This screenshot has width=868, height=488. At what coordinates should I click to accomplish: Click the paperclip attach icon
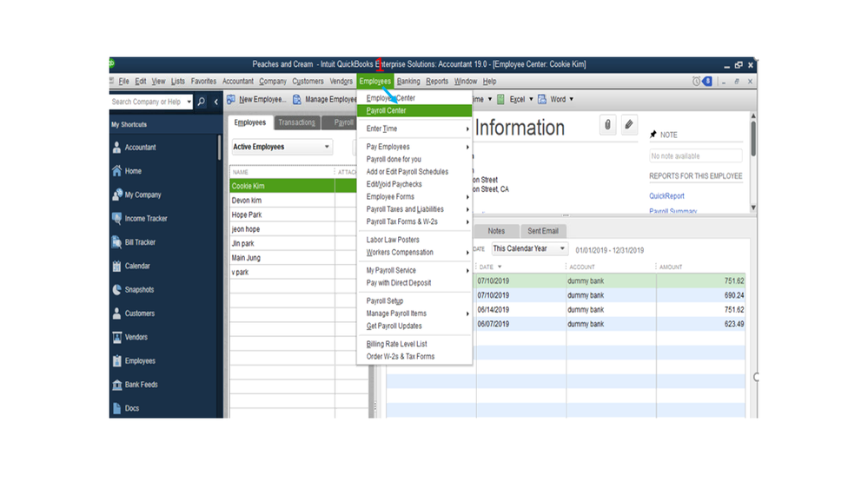click(608, 125)
